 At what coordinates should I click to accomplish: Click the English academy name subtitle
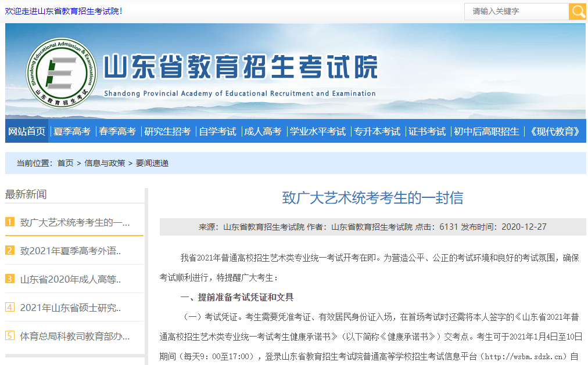coord(239,93)
